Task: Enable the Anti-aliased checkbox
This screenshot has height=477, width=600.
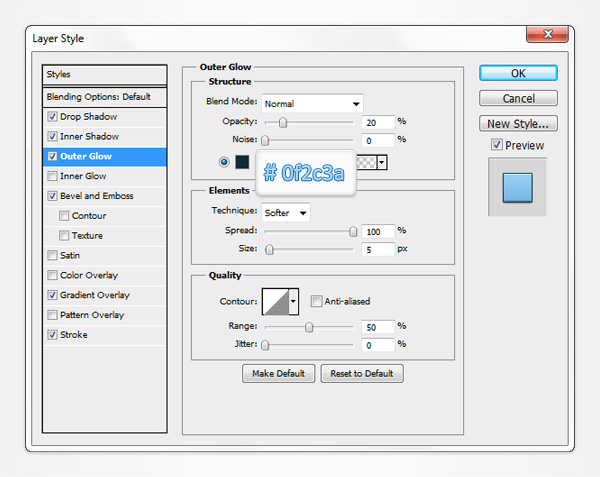Action: pos(316,301)
